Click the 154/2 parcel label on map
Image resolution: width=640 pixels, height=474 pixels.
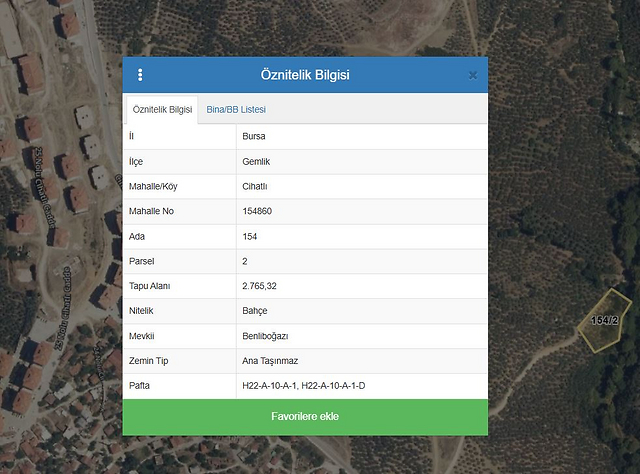[x=604, y=321]
